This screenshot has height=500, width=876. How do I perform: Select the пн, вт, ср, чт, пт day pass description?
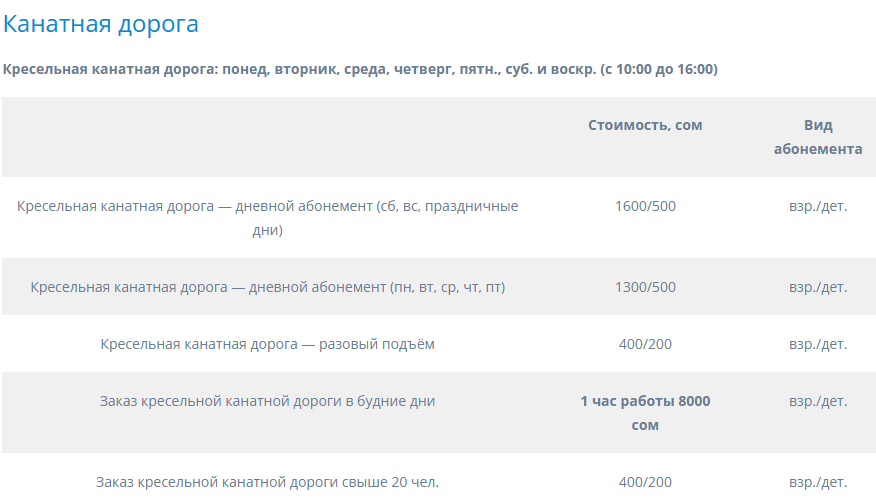pos(268,287)
